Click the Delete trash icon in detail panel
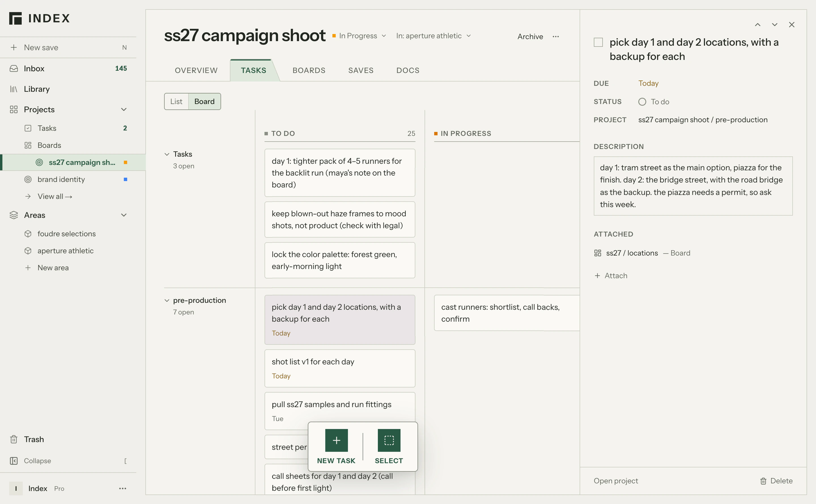This screenshot has width=816, height=504. point(763,481)
